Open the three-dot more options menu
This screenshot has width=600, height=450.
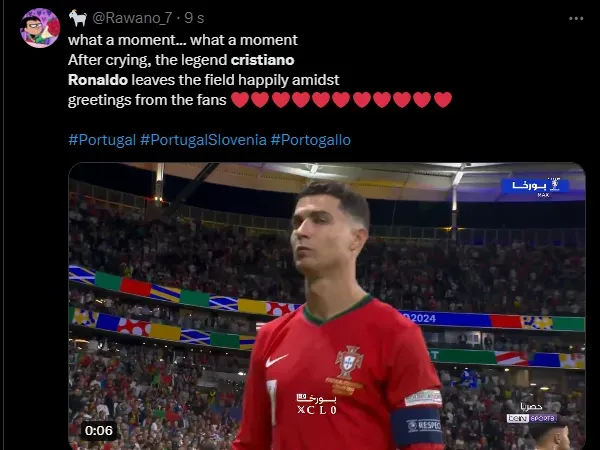[x=576, y=18]
